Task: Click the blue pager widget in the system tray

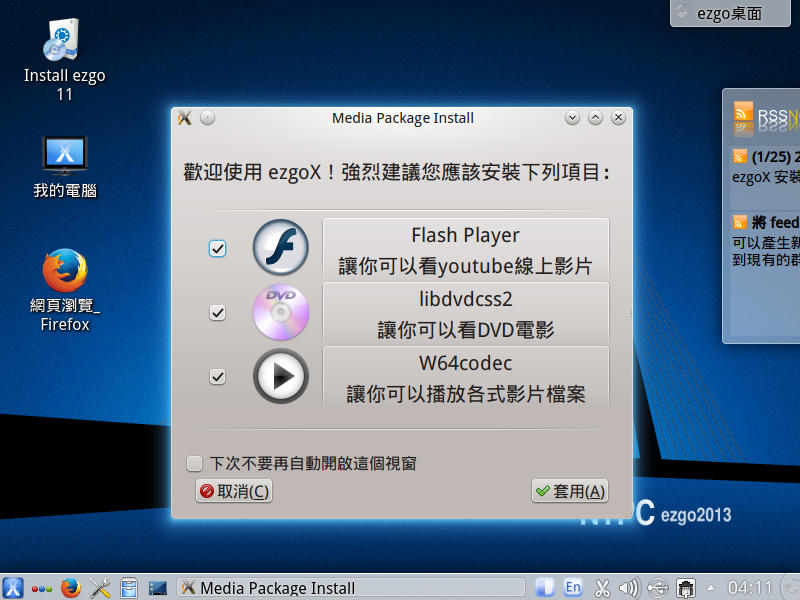Action: pos(545,588)
